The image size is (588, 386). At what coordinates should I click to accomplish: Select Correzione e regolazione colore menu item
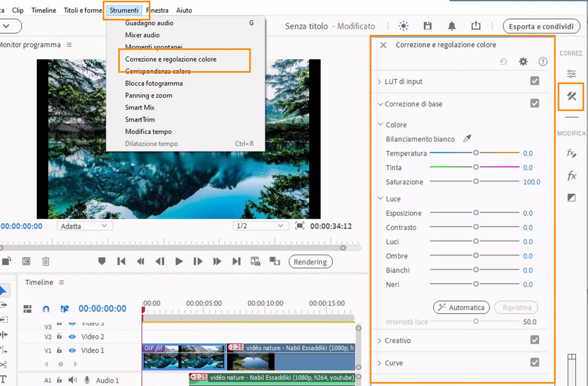click(171, 59)
